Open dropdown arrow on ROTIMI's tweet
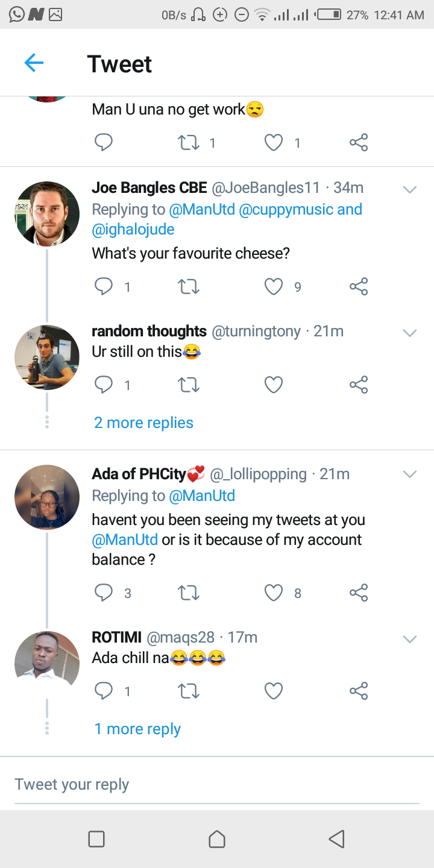The image size is (434, 868). click(x=410, y=639)
